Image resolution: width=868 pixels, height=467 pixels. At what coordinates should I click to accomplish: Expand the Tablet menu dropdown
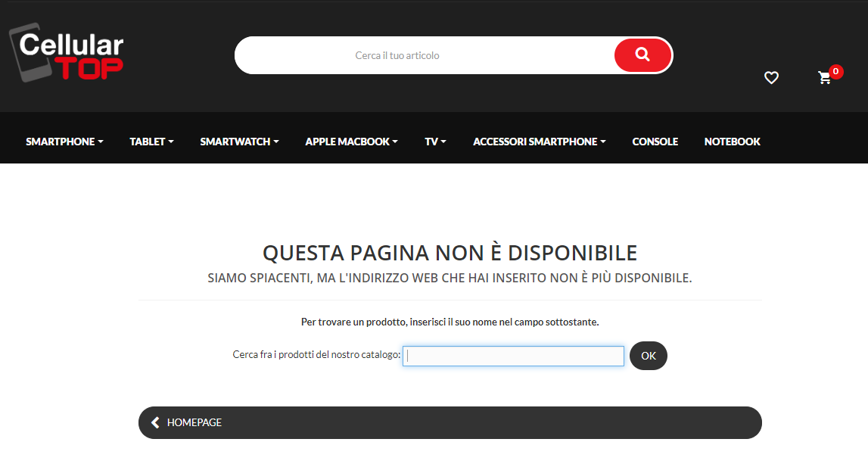coord(151,142)
